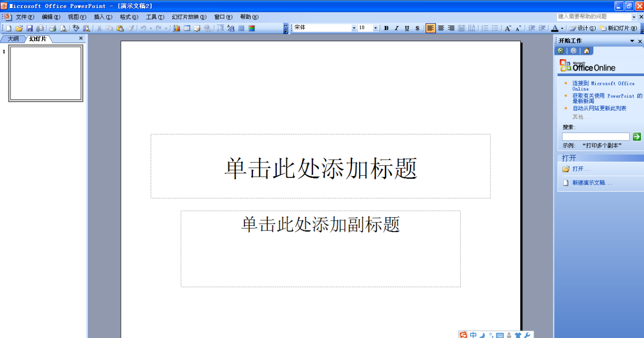Click the Insert Chart icon
Viewport: 644px width, 338px height.
176,28
